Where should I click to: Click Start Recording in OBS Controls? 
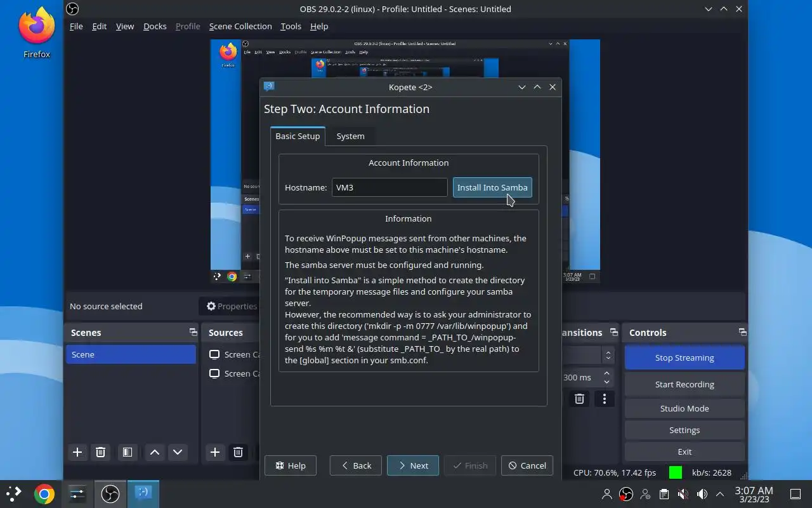(684, 384)
